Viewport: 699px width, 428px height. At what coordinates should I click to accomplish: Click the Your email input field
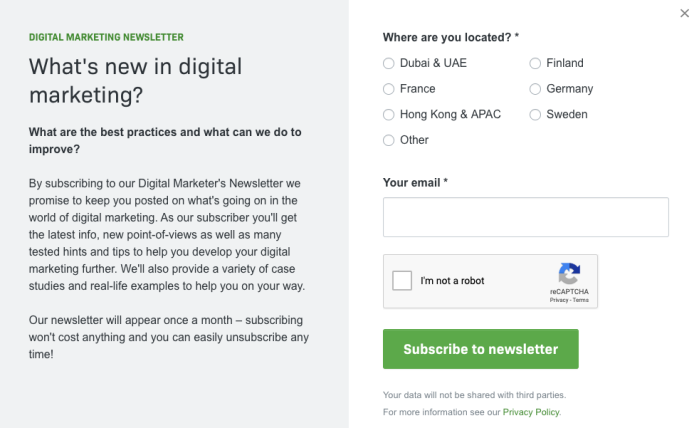tap(525, 217)
